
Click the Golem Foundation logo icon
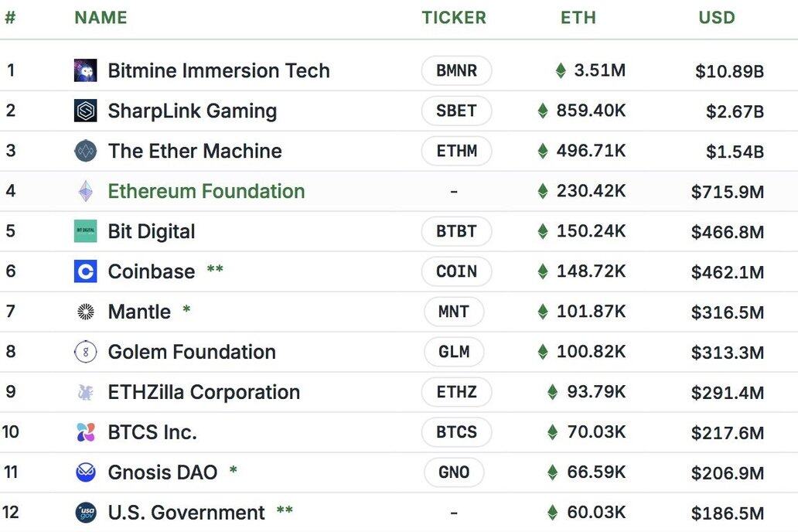85,352
